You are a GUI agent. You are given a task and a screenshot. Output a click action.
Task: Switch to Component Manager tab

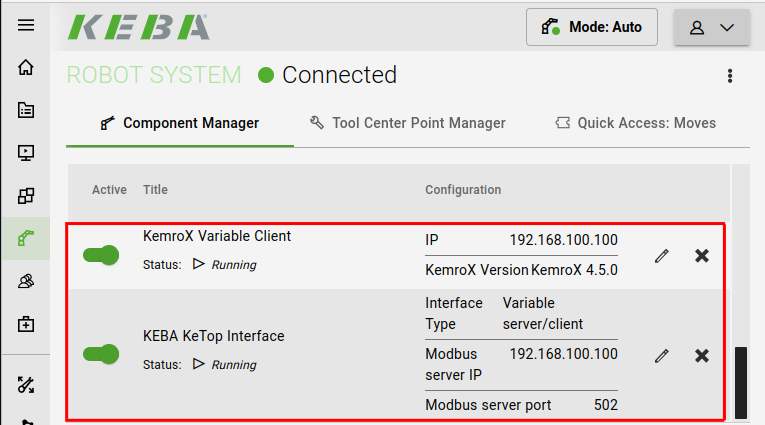180,123
